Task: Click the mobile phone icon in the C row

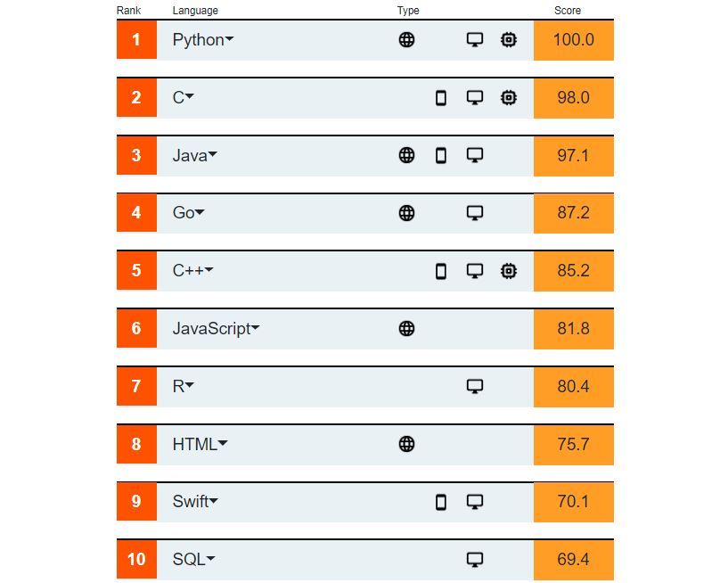Action: 440,98
